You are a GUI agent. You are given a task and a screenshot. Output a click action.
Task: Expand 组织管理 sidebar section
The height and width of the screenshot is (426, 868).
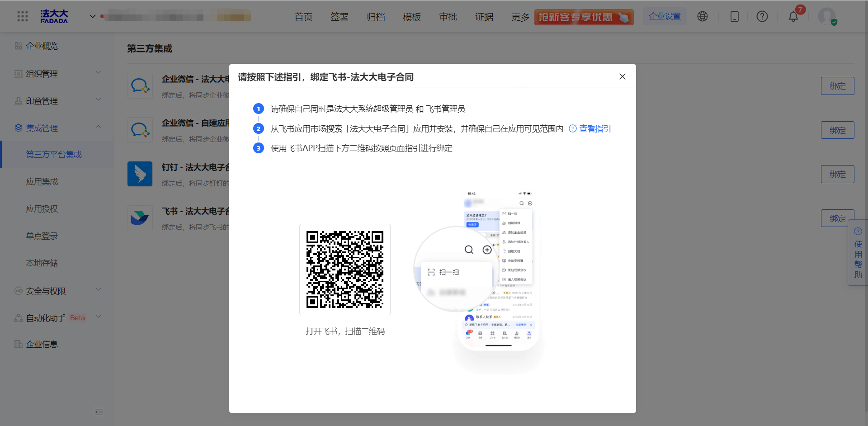(57, 74)
